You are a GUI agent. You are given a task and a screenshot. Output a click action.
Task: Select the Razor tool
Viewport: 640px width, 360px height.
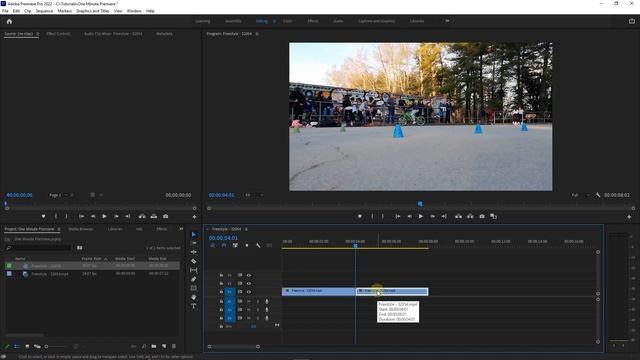click(x=194, y=261)
